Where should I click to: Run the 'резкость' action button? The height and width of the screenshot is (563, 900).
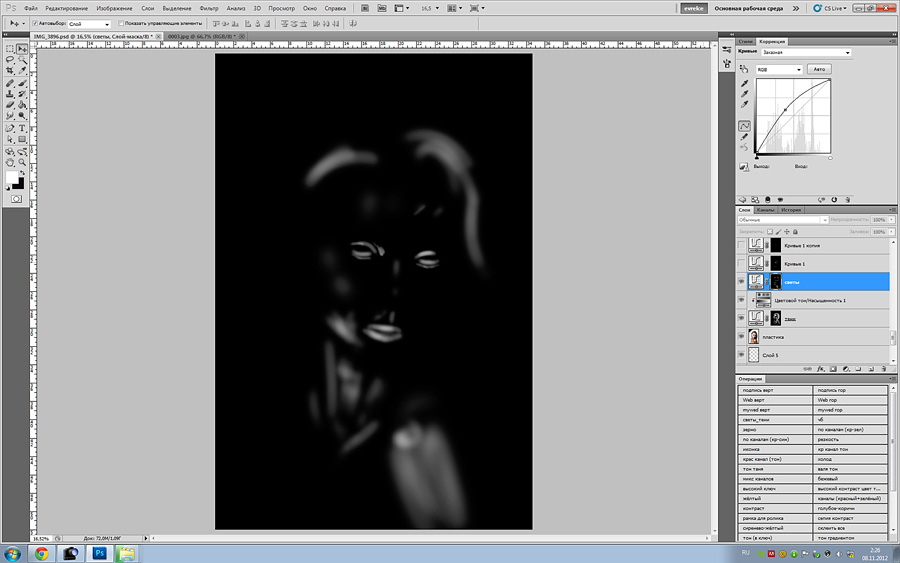click(x=850, y=440)
